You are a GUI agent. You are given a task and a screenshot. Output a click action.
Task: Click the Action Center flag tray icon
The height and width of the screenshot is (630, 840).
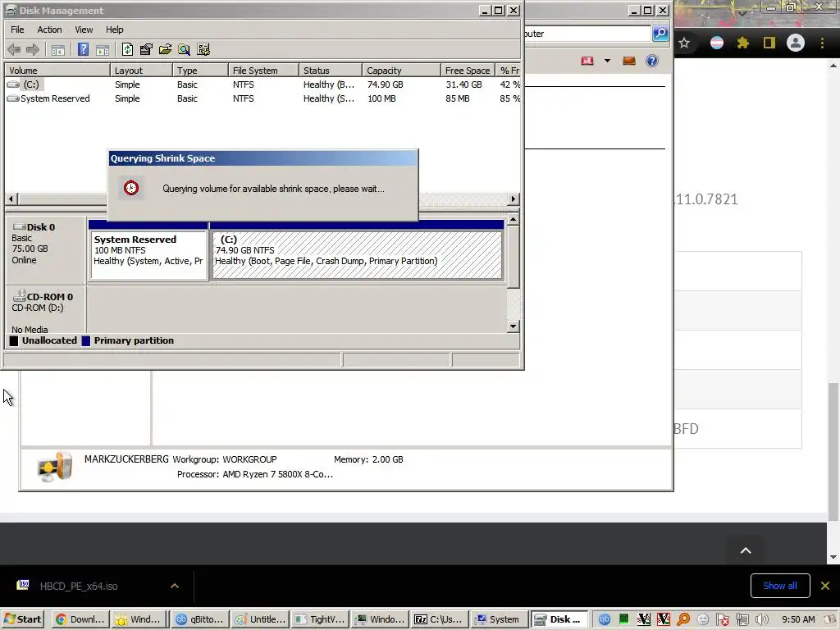[723, 619]
